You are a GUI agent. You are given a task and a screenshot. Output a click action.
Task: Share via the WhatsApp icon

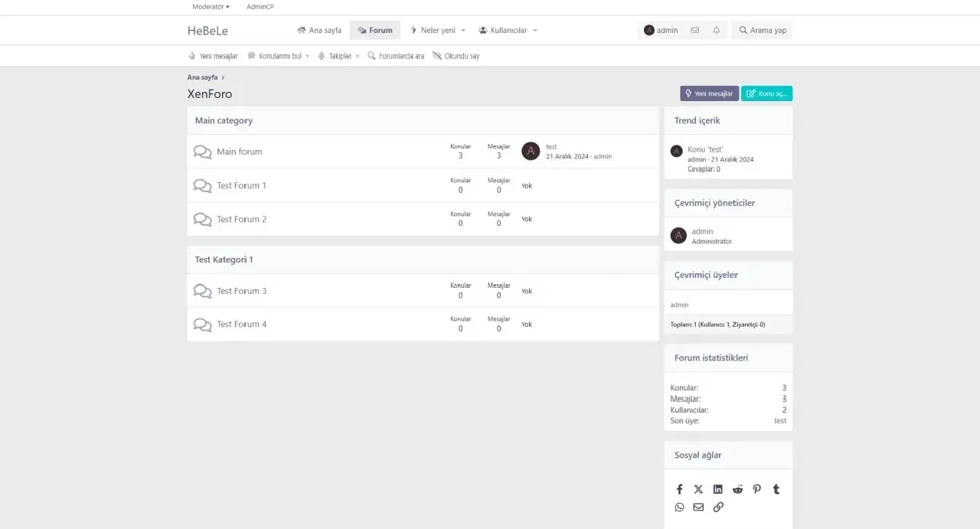click(679, 507)
